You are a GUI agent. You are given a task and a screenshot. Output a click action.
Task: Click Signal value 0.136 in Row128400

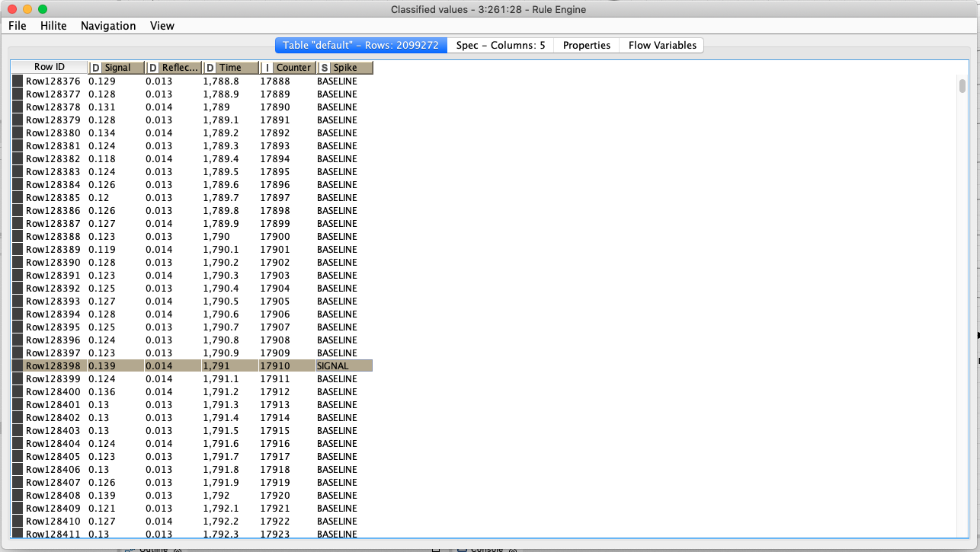pyautogui.click(x=102, y=391)
